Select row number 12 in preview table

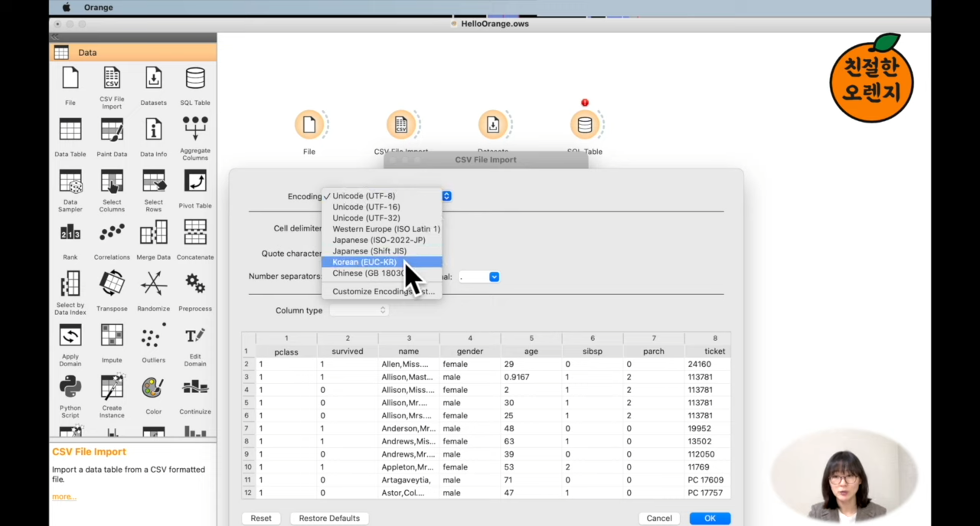coord(248,493)
